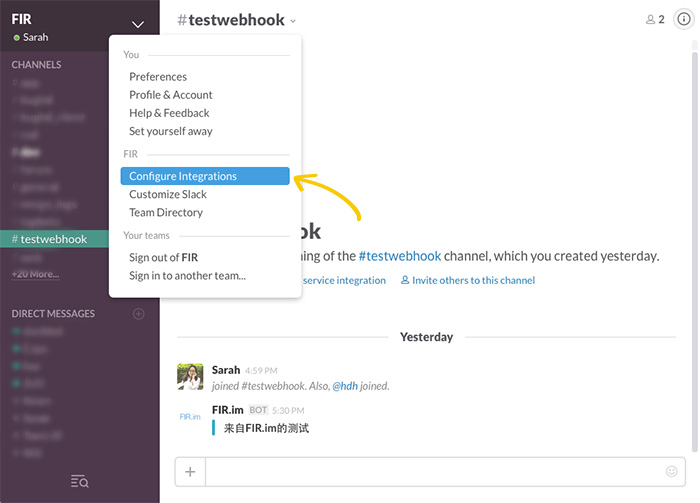700x503 pixels.
Task: Click the Sarah presence status under FIR
Action: click(31, 37)
